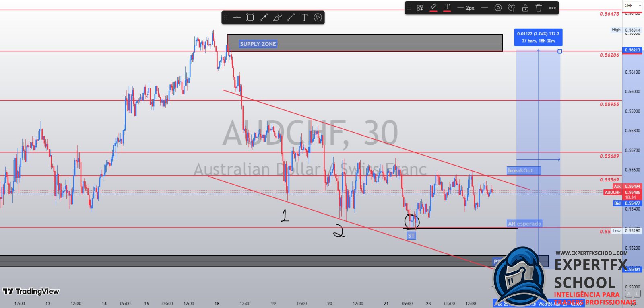
Task: Open drawing settings hexagon icon
Action: coord(498,8)
